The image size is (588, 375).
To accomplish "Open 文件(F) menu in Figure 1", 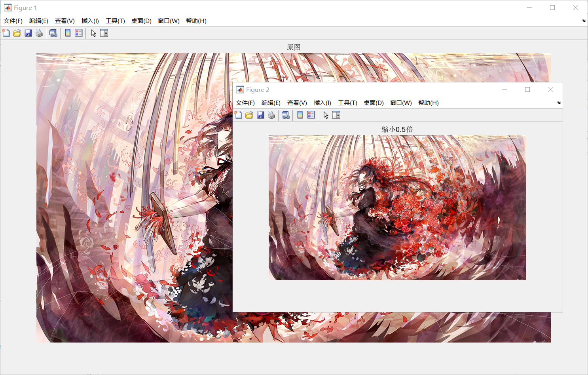I will pyautogui.click(x=13, y=21).
